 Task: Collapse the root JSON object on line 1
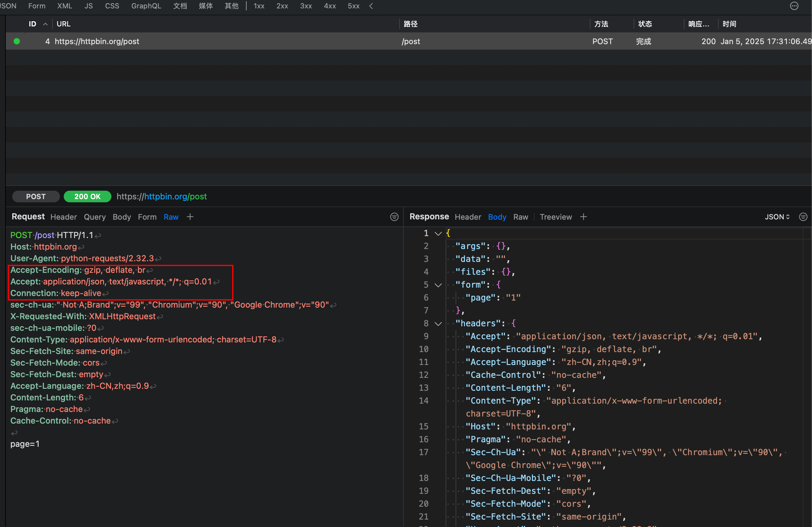click(x=438, y=234)
